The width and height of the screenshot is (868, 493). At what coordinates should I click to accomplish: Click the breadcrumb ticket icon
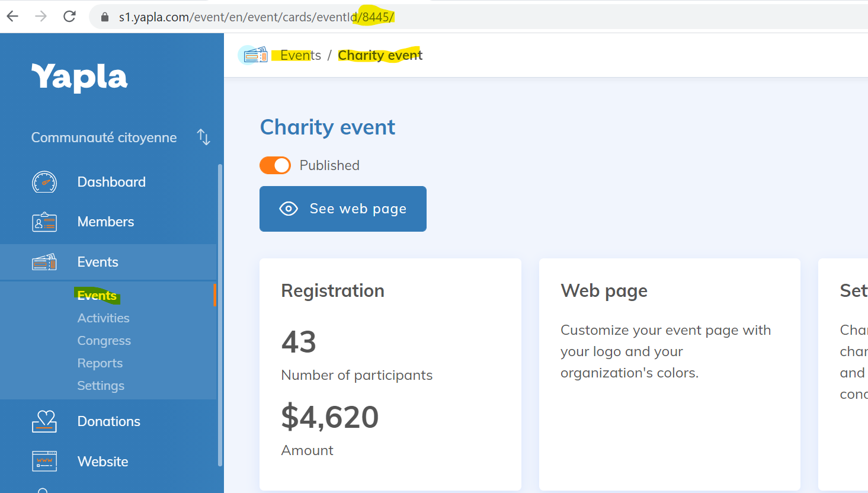[x=254, y=55]
